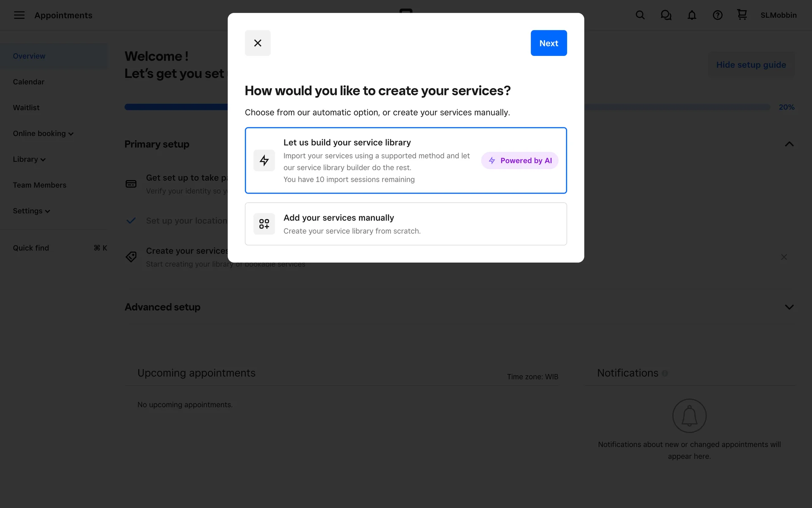The height and width of the screenshot is (508, 812).
Task: Select 'Add your services manually' option
Action: click(x=405, y=224)
